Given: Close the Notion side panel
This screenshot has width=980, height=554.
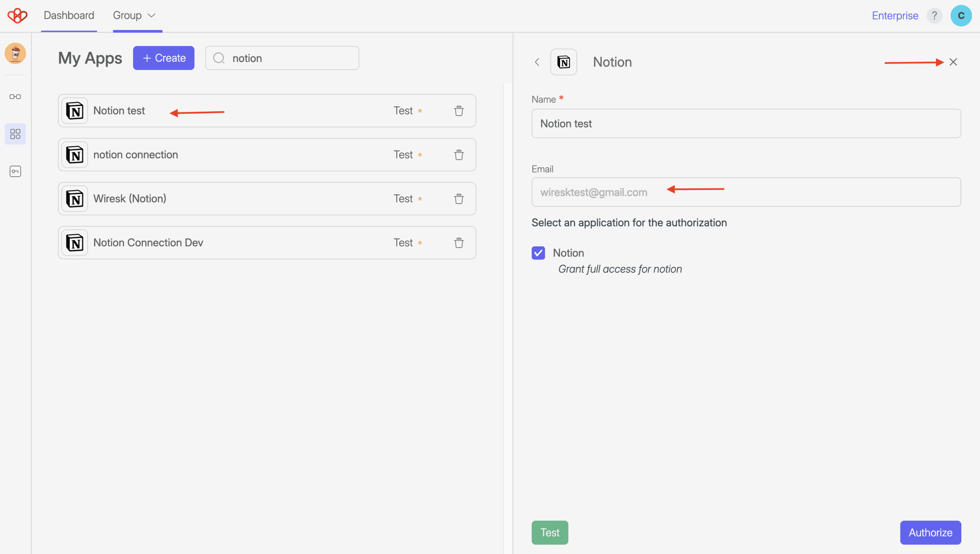Looking at the screenshot, I should coord(953,62).
